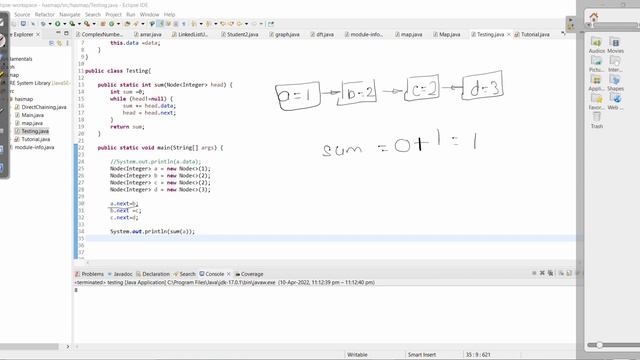Open the Search view tab in bottom panel
The width and height of the screenshot is (640, 360).
tap(184, 274)
